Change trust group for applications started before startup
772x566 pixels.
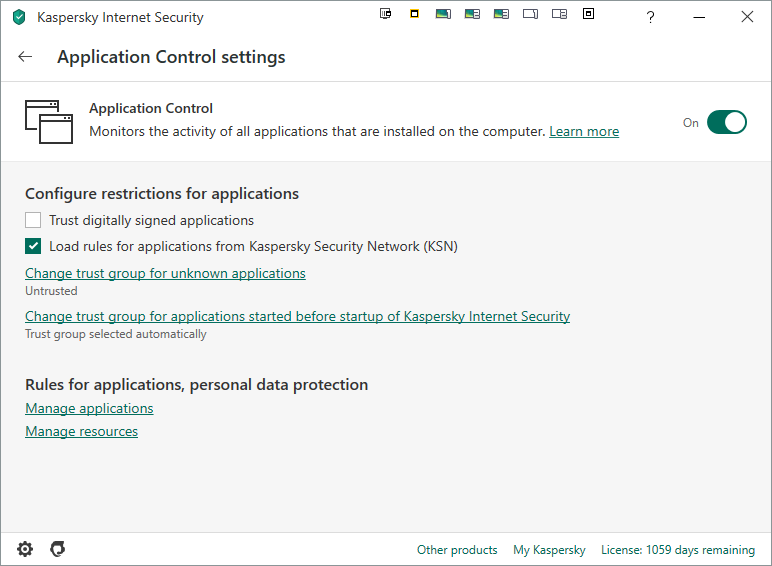(x=297, y=316)
